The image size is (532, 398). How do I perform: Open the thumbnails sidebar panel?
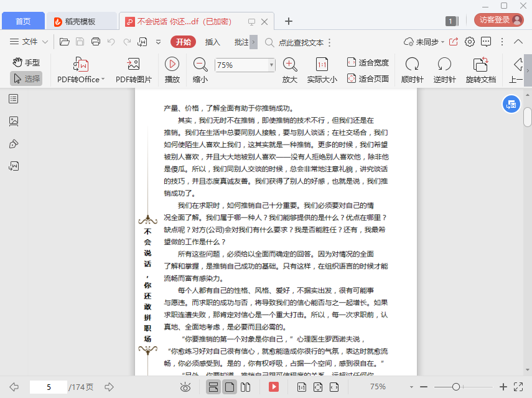click(x=14, y=121)
